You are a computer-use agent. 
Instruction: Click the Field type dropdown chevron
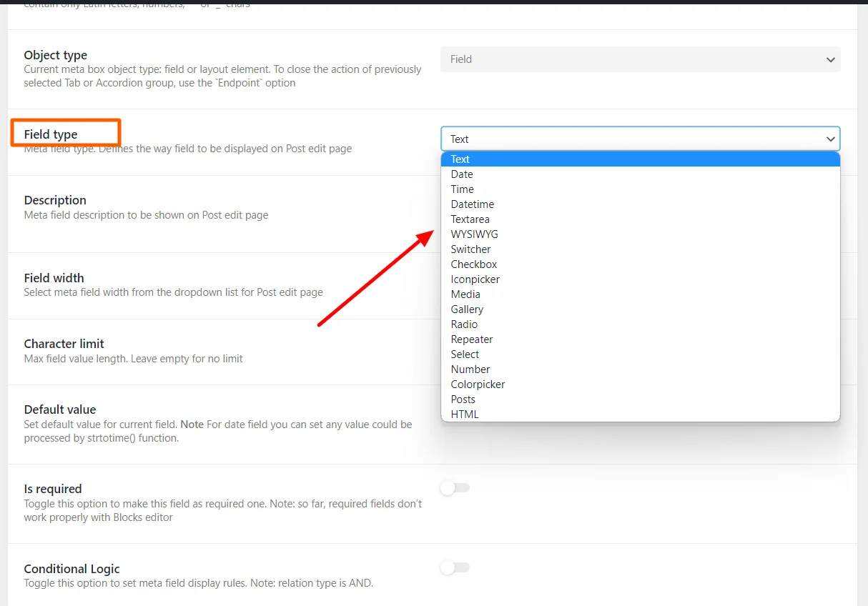pyautogui.click(x=830, y=139)
